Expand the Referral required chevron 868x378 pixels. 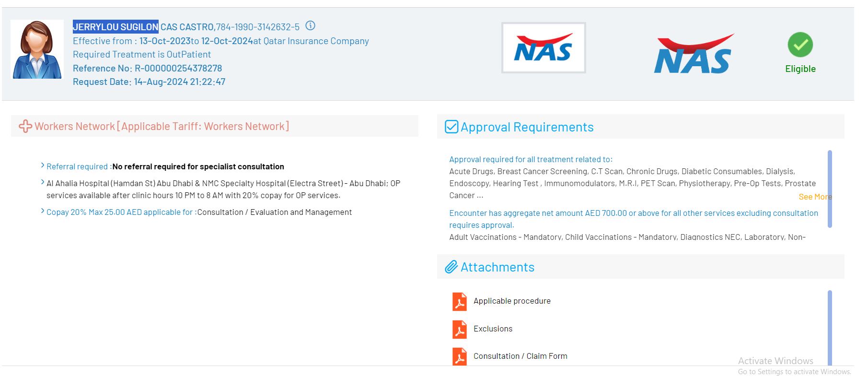point(43,165)
